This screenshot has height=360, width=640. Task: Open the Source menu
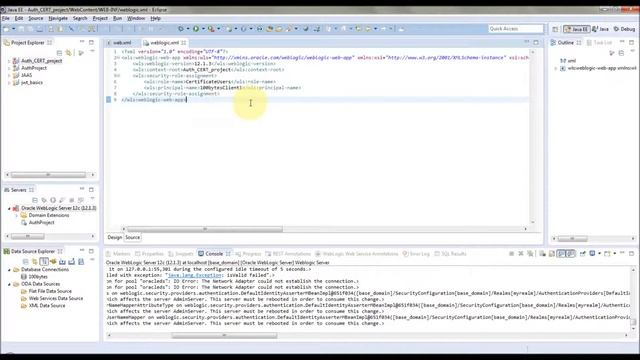pos(36,18)
